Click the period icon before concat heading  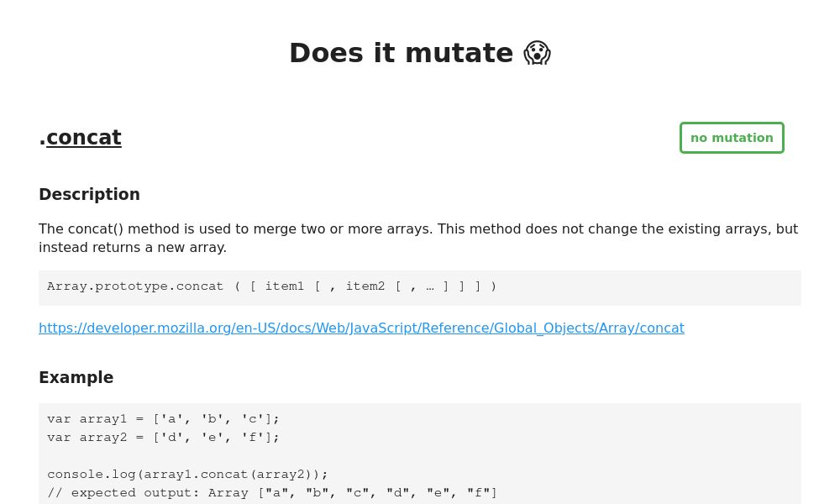[42, 138]
